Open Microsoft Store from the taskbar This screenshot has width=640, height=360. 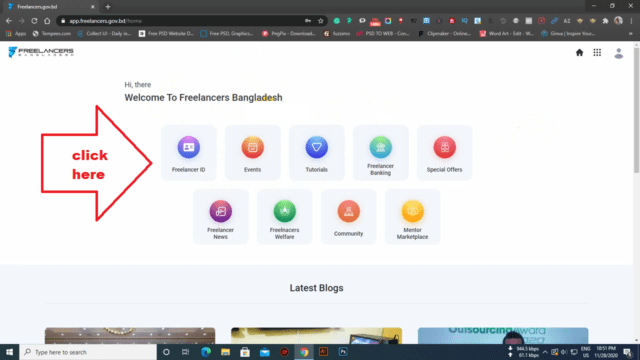coord(245,352)
